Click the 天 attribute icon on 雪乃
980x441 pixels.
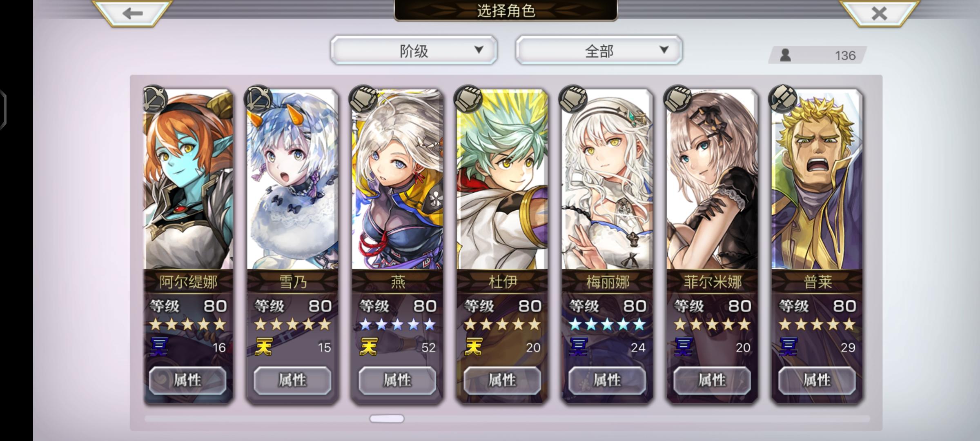263,347
